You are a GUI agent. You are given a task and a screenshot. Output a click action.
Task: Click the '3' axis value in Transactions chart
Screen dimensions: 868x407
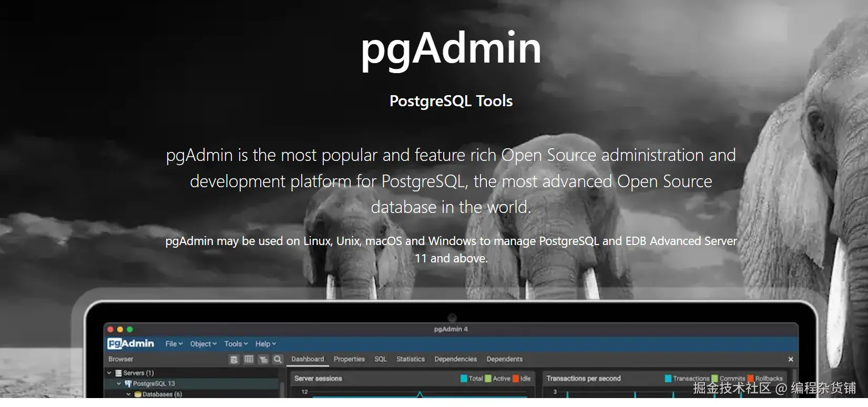pos(555,392)
